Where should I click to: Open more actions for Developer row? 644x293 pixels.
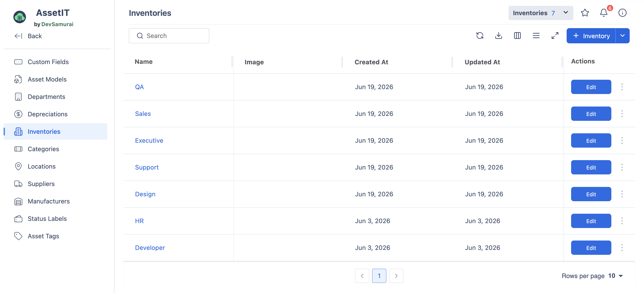(x=622, y=248)
